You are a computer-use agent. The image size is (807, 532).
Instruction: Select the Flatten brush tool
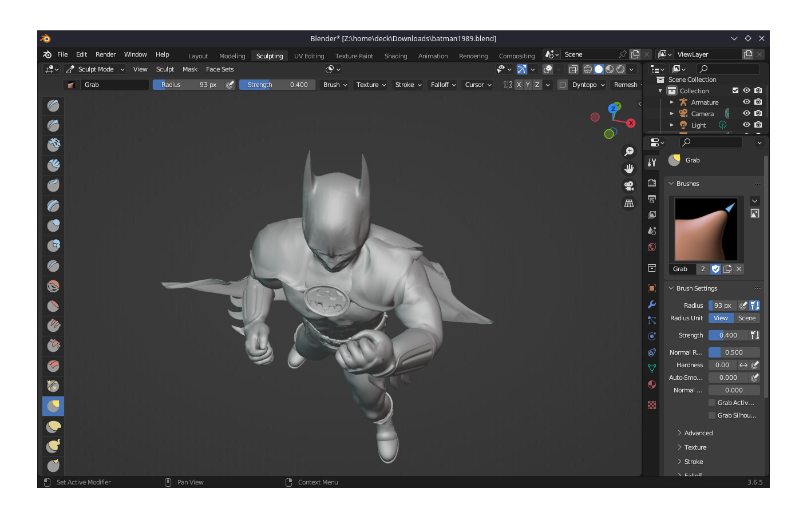click(53, 305)
